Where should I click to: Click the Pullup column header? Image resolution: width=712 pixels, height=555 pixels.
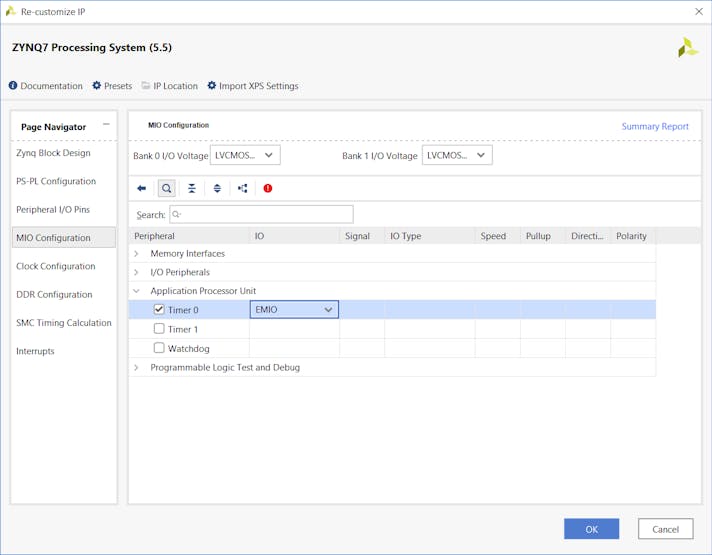[x=543, y=236]
